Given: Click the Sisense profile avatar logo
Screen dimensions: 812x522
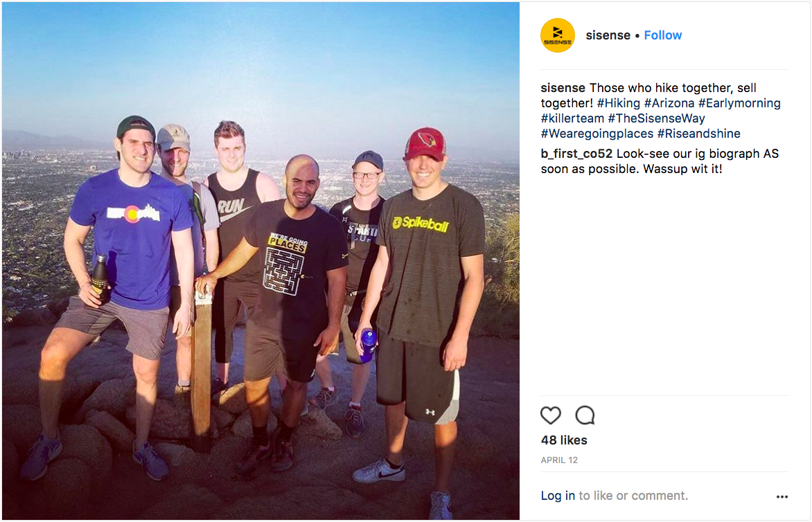Looking at the screenshot, I should coord(558,35).
